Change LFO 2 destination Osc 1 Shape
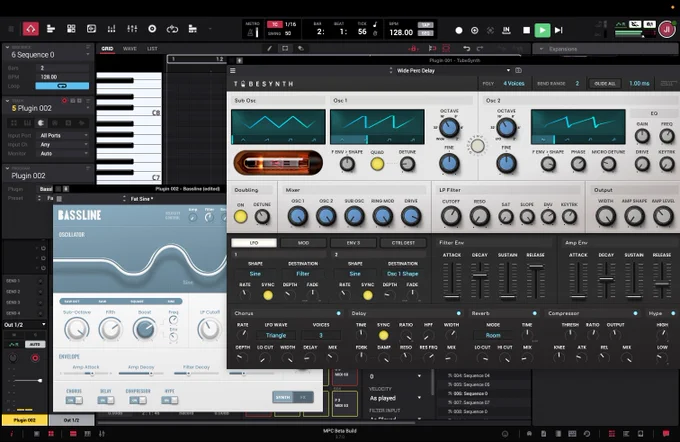Viewport: 680px width, 442px height. 402,274
